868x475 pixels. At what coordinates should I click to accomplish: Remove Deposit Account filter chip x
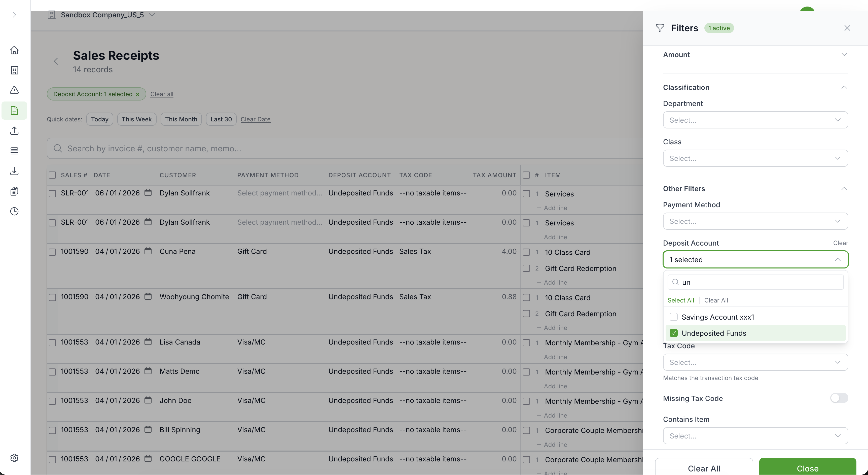pos(137,94)
